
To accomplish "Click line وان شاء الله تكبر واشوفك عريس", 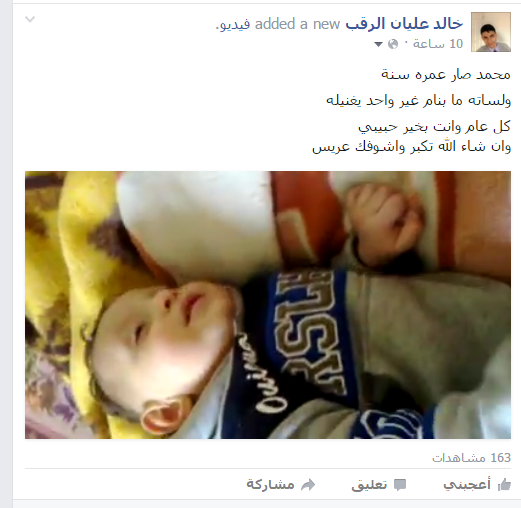I will click(411, 147).
